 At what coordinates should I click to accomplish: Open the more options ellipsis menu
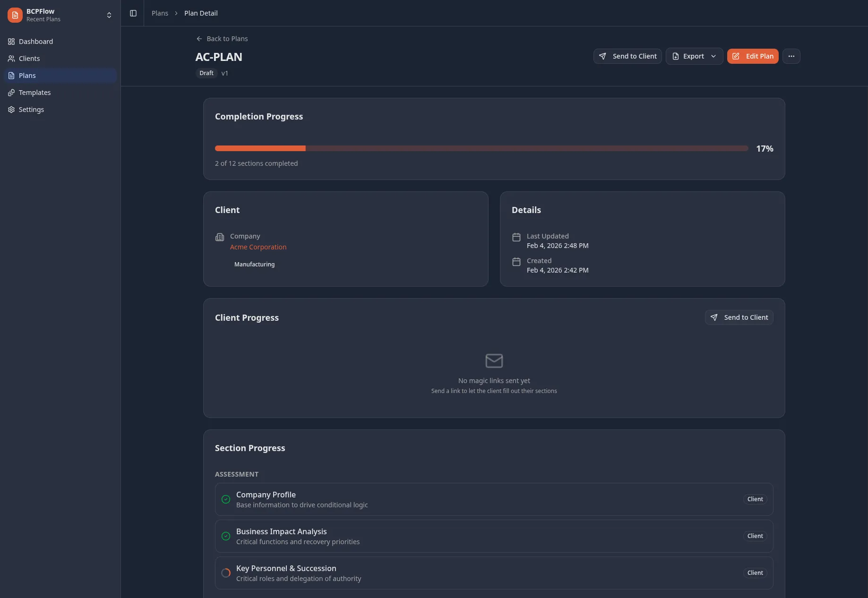[x=791, y=56]
